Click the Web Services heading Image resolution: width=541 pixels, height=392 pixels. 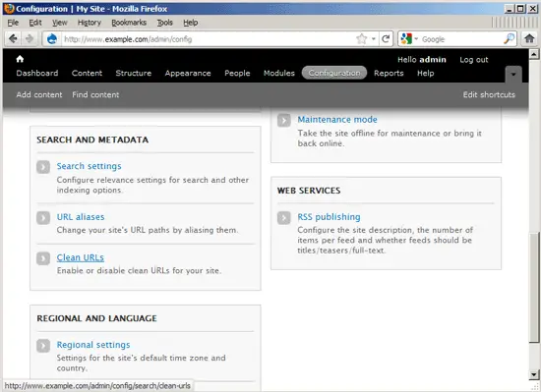[x=309, y=191]
